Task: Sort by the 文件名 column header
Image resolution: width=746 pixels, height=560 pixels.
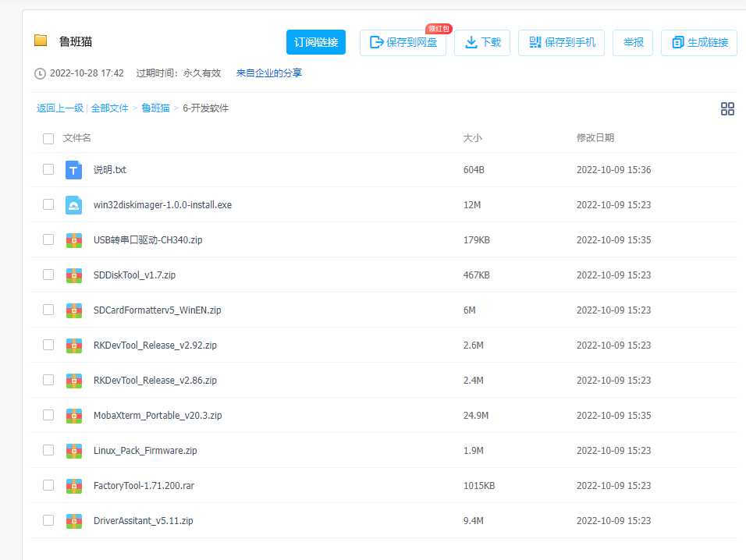Action: click(x=77, y=138)
